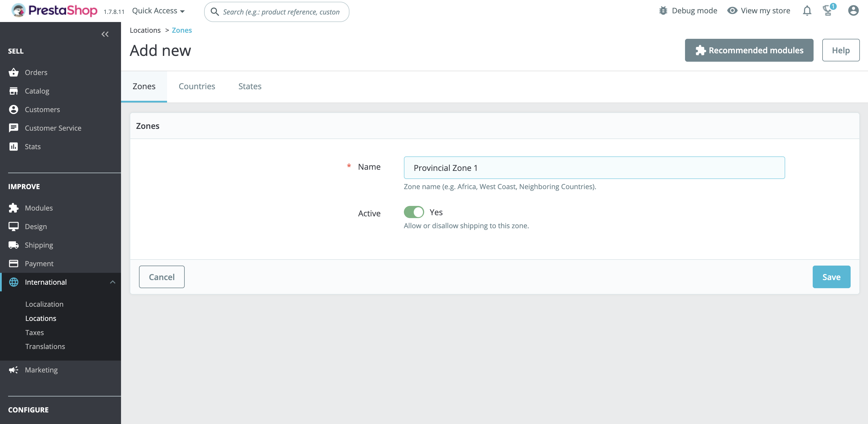Click the Design monitor icon

click(x=14, y=226)
